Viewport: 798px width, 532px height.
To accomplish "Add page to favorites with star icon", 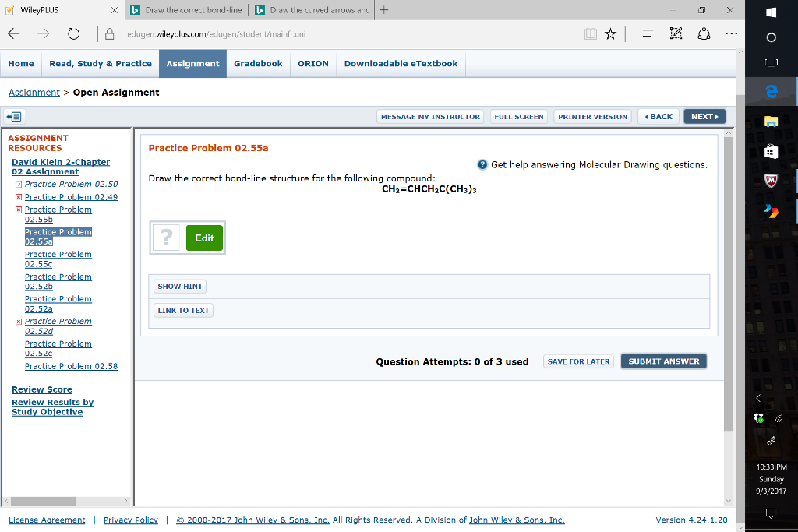I will pos(611,34).
